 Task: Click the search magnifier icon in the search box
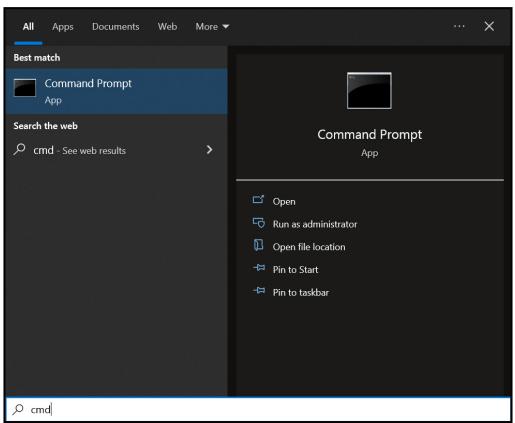point(18,409)
